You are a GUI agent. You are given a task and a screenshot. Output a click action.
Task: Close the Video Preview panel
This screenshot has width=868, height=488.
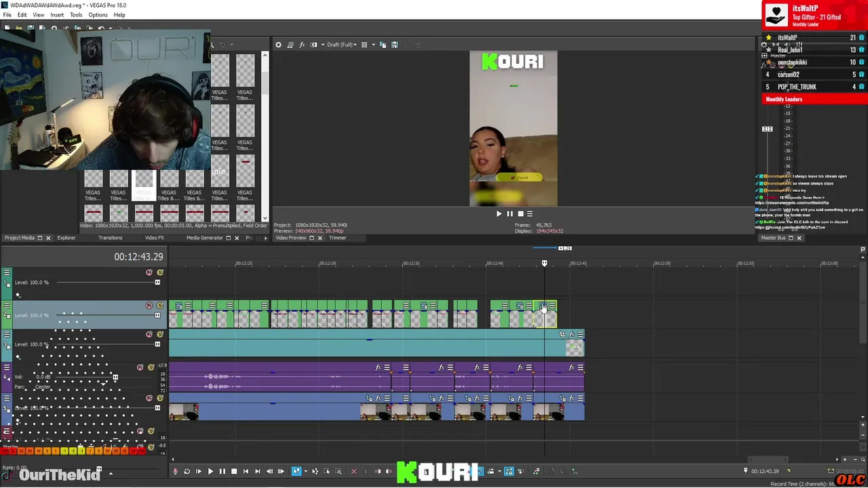(320, 238)
